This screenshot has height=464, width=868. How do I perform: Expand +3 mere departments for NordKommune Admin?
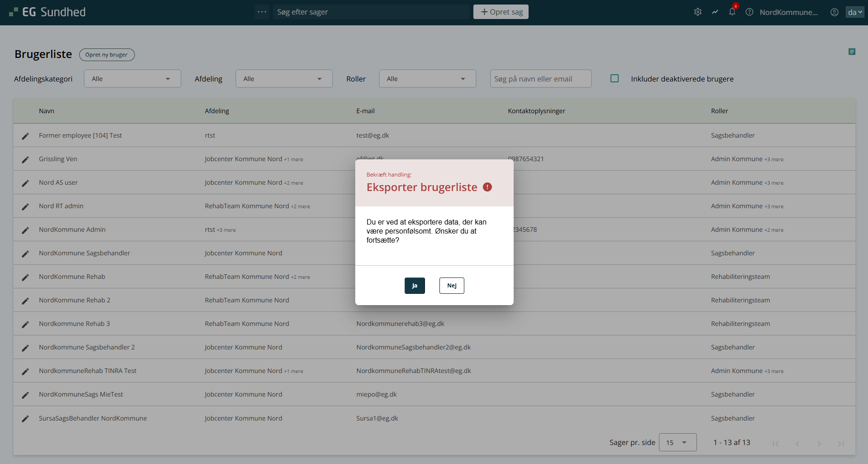pos(226,230)
